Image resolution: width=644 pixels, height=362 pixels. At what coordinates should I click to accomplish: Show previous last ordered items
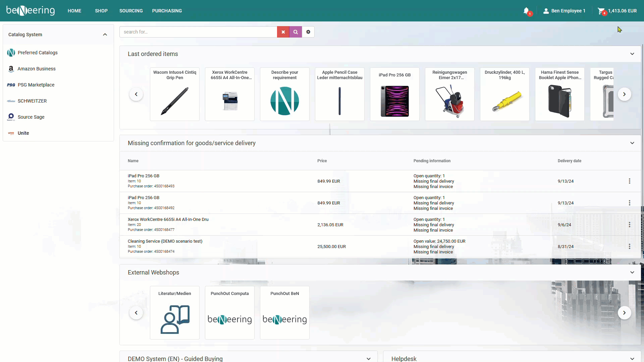(x=136, y=94)
